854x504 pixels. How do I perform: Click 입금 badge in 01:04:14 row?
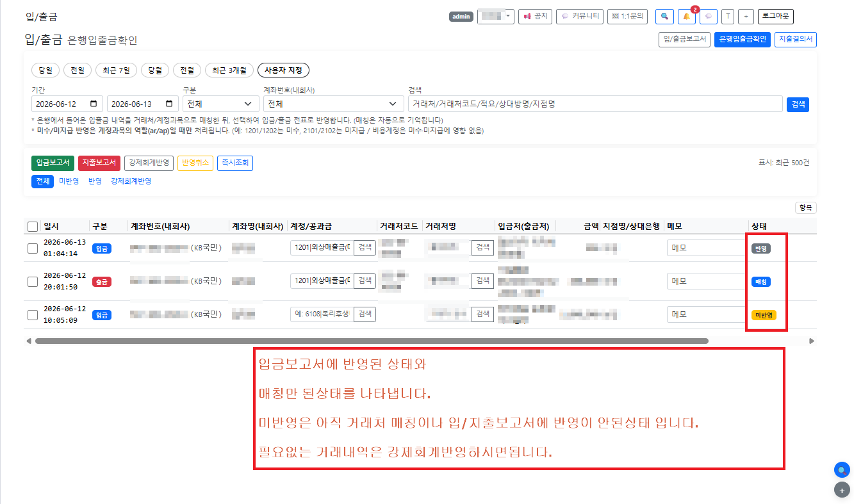coord(102,248)
